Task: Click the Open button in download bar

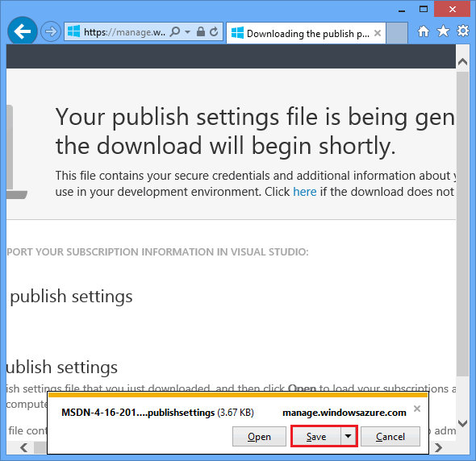Action: 259,437
